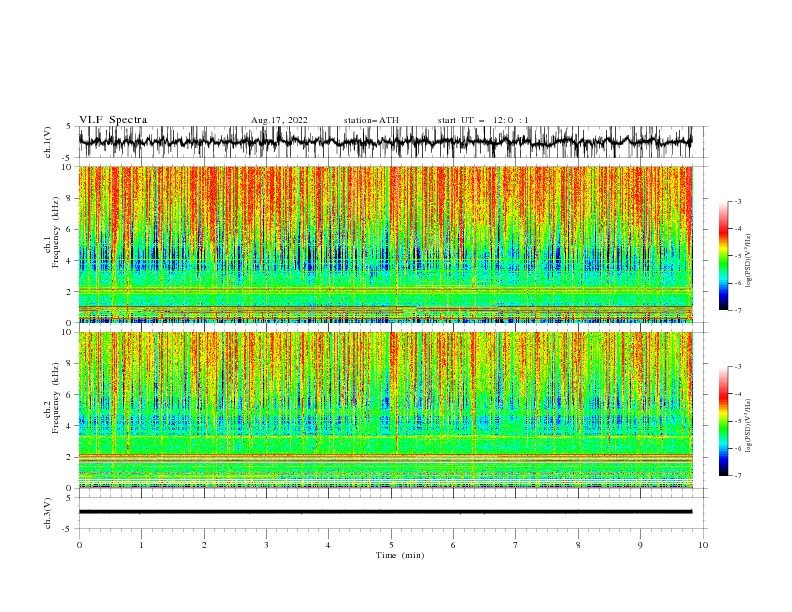Screen dimensions: 792x612
Task: Select the "start UT = 12:0 :1" text
Action: click(x=483, y=120)
